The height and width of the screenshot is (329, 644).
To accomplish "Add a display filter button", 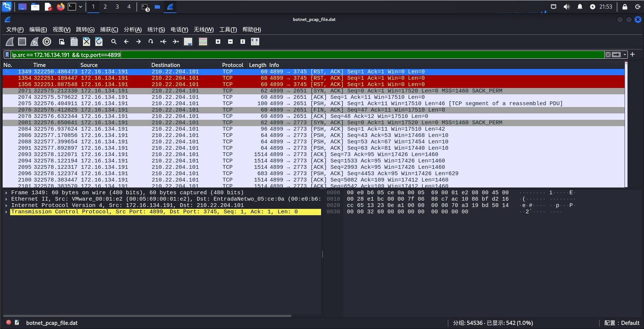I will tap(632, 55).
